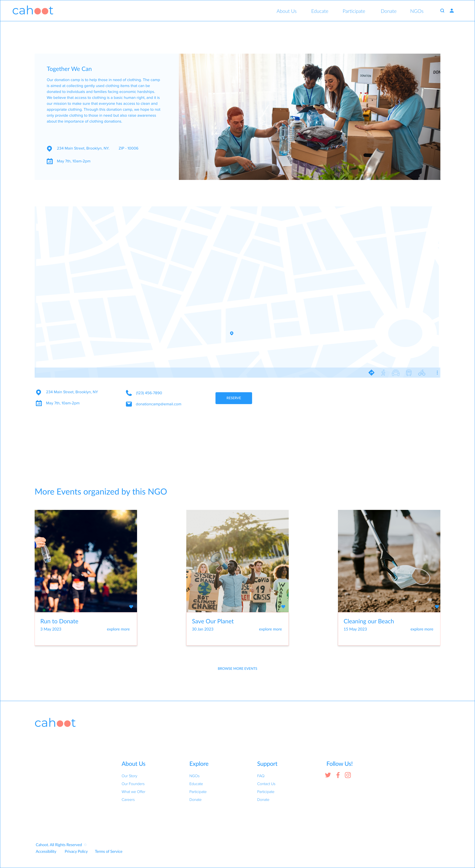Click explore more on Save Our Planet
This screenshot has height=868, width=475.
pos(270,629)
